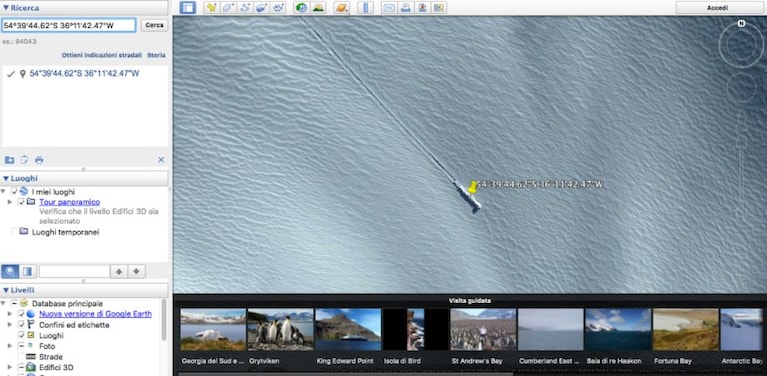The image size is (767, 376).
Task: Expand the Tour panoramico folder
Action: 10,202
